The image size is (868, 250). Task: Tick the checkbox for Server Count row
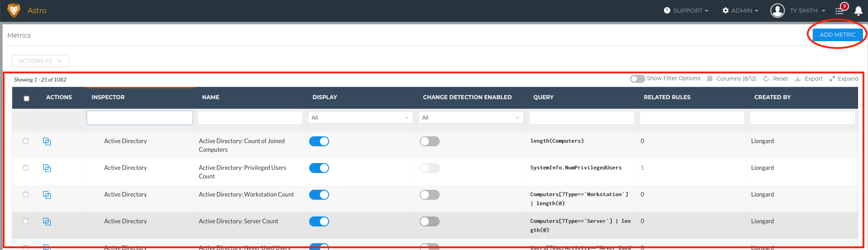(x=25, y=221)
